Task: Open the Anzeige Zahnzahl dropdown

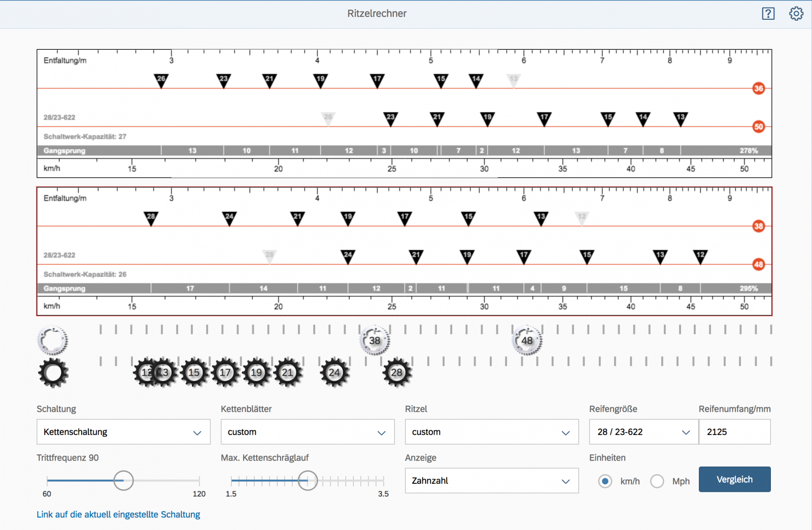Action: click(x=491, y=481)
